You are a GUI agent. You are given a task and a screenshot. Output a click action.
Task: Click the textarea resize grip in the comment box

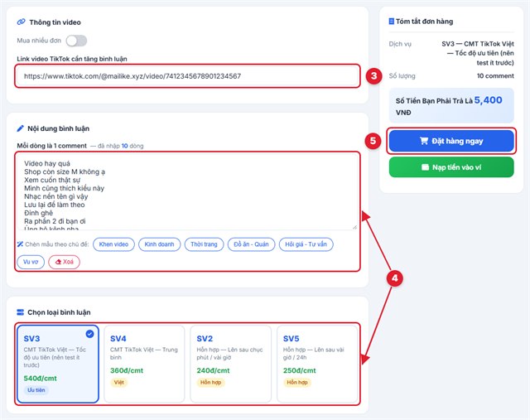354,227
